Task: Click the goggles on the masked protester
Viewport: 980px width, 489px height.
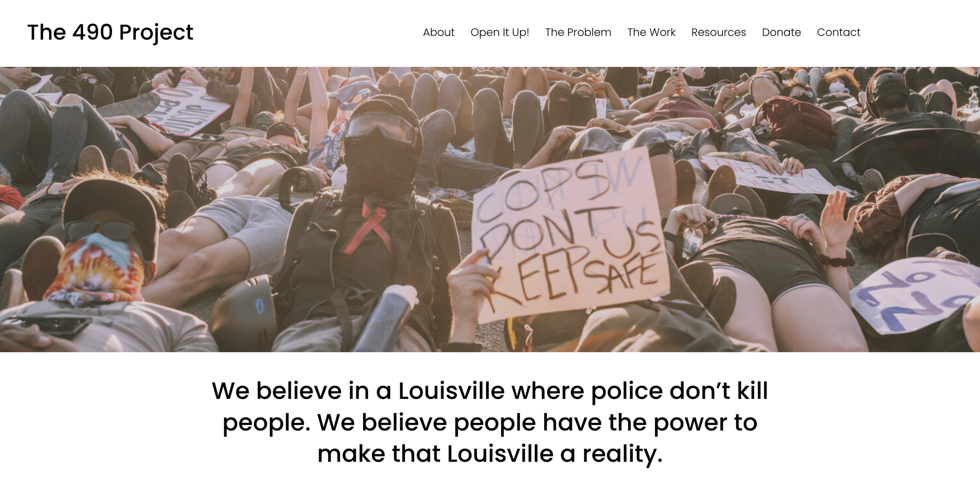Action: (x=380, y=129)
